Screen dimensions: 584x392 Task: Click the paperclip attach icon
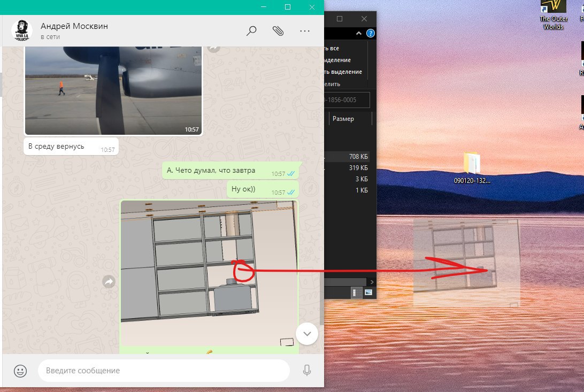click(278, 30)
